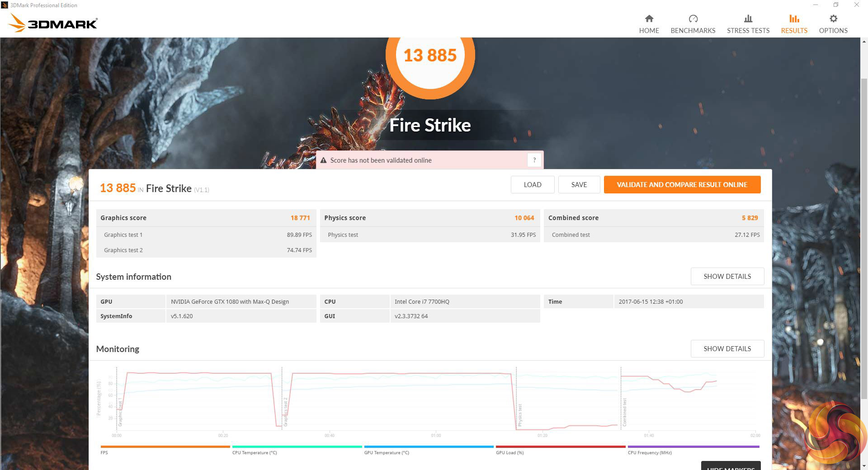Toggle GPU Temperature legend color bar

(x=429, y=447)
